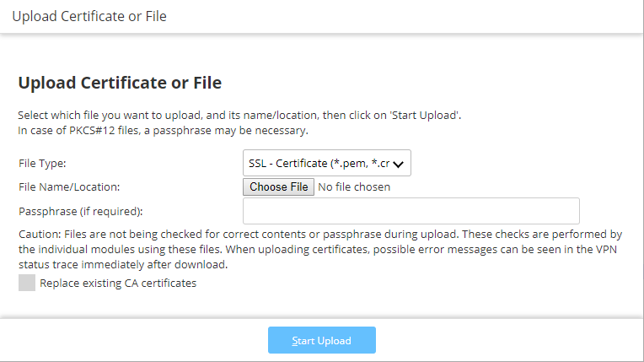644x362 pixels.
Task: Focus the Passphrase input field
Action: point(411,211)
